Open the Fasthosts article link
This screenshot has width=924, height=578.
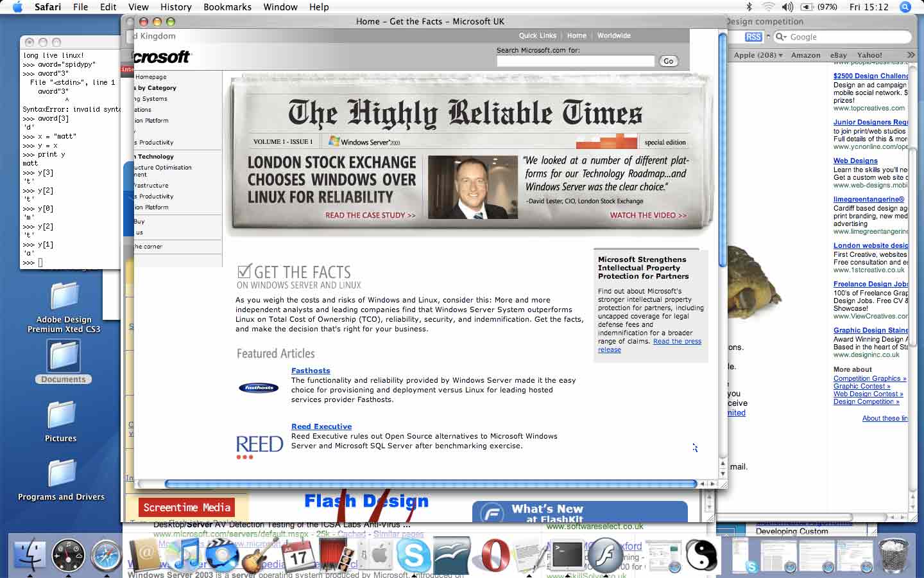pyautogui.click(x=311, y=371)
